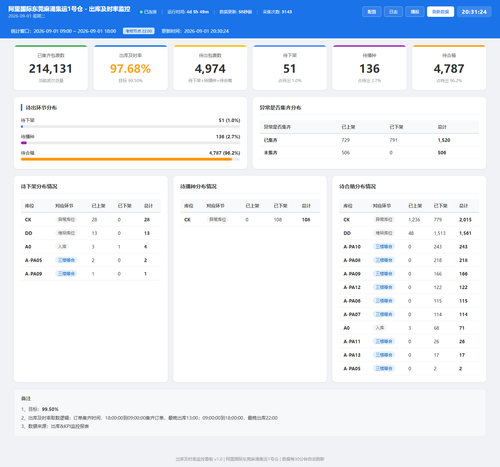This screenshot has height=467, width=500.
Task: Click the A-PA12 location cell
Action: pos(352,287)
